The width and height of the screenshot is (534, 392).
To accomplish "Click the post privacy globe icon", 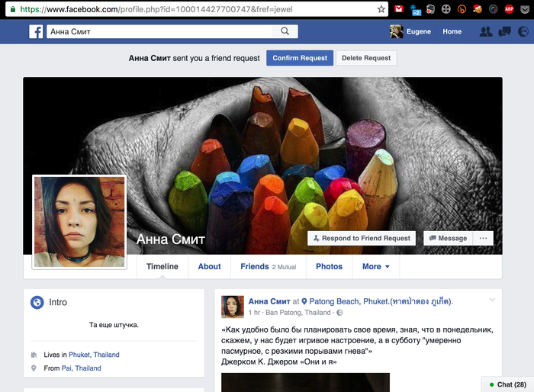I will coord(339,313).
